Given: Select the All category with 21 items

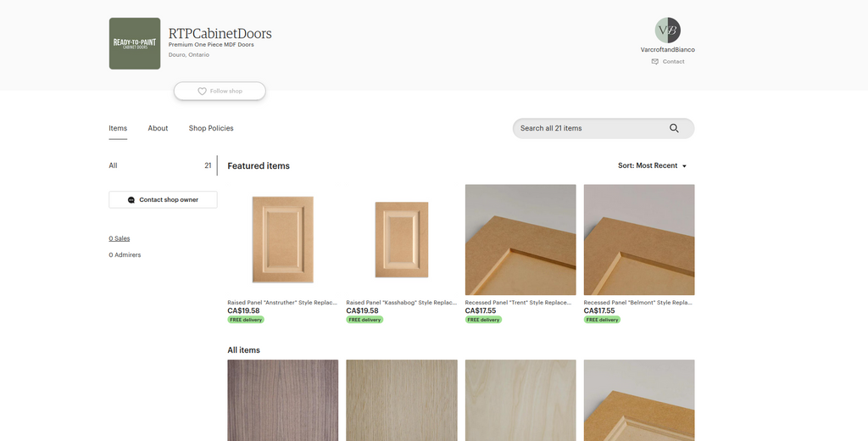Looking at the screenshot, I should pos(160,165).
